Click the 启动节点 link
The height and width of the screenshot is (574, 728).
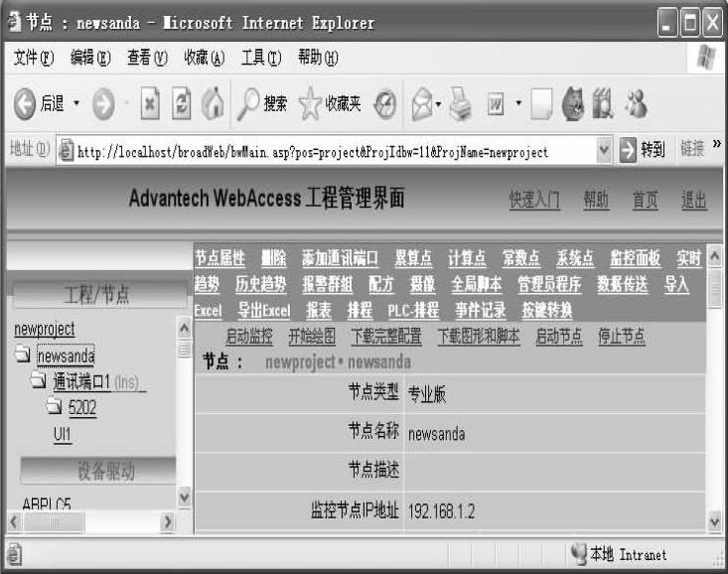click(559, 336)
